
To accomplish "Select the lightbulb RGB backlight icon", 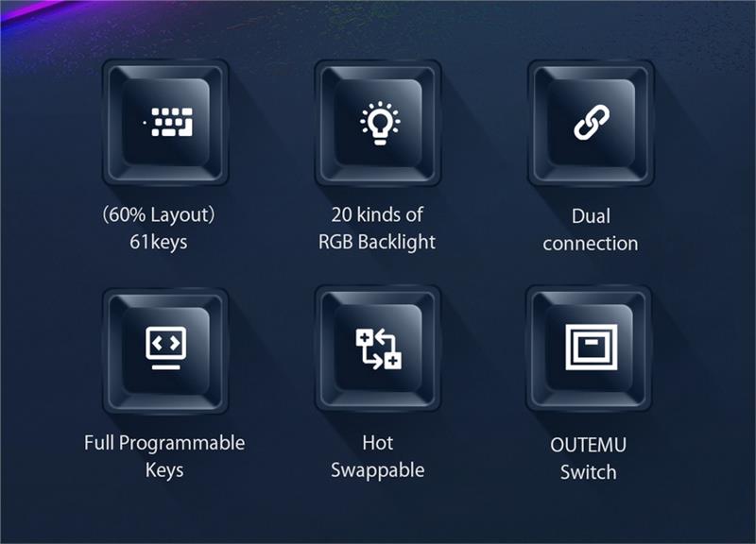I will click(x=380, y=123).
